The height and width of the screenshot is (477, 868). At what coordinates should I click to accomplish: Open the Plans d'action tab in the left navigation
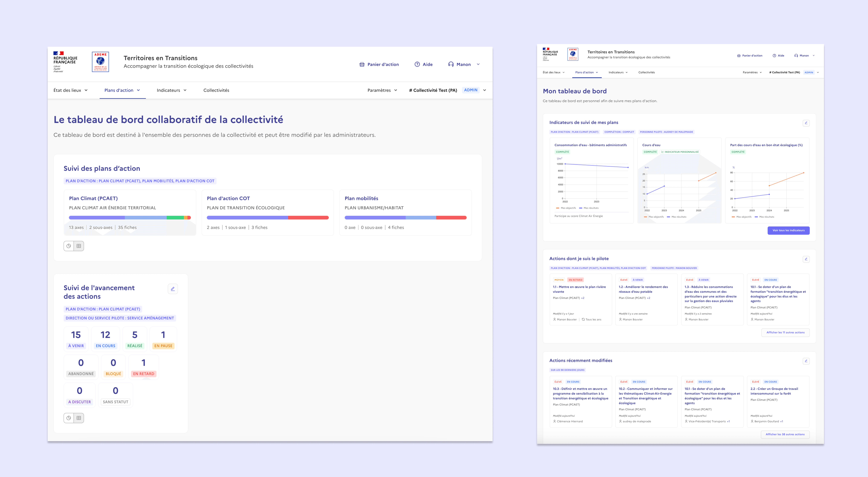tap(122, 90)
